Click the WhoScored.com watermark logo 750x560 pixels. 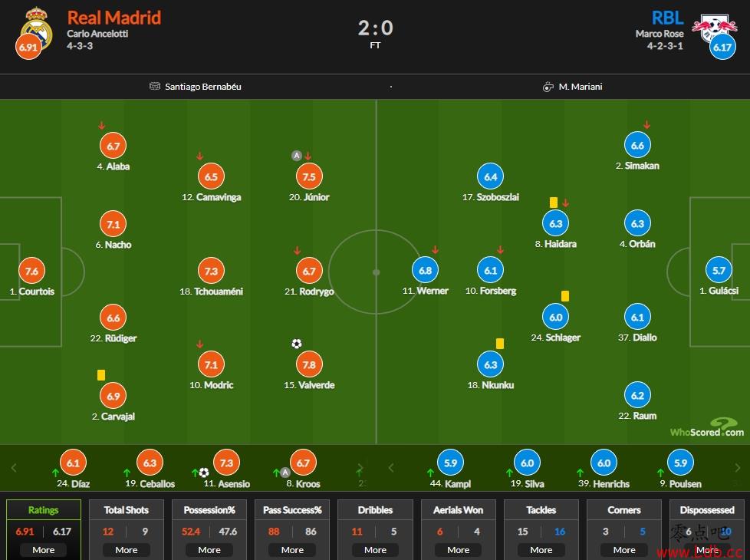coord(707,427)
